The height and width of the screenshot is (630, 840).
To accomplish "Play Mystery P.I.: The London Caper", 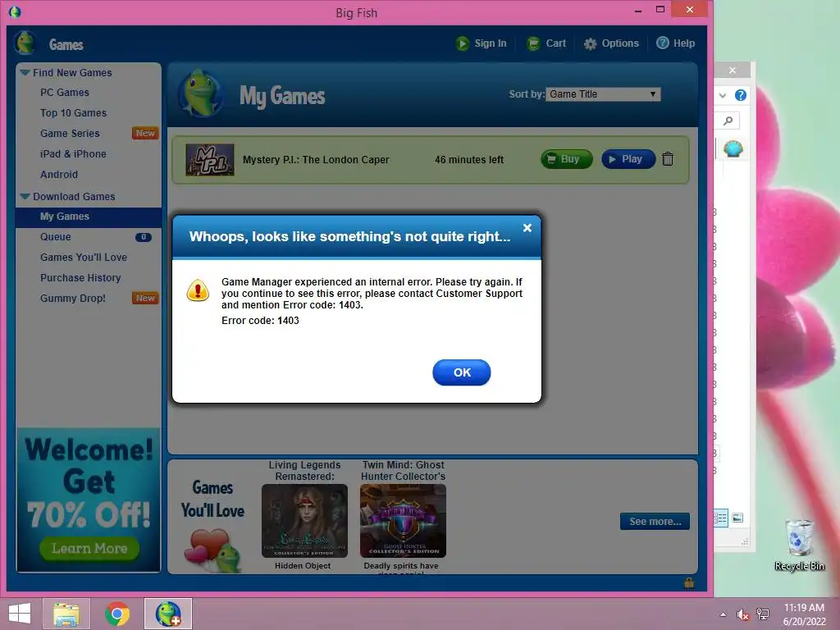I will [x=628, y=159].
